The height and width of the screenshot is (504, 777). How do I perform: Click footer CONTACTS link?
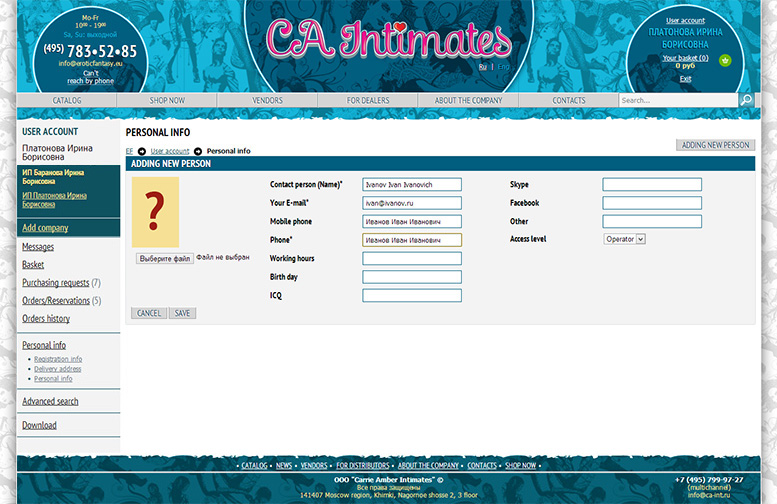click(x=482, y=465)
